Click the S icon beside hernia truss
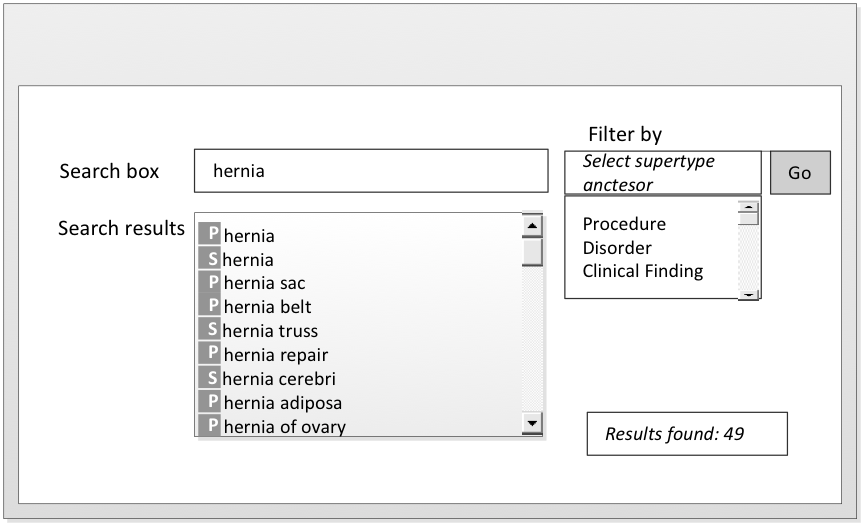Screen dimensions: 865x528 pos(209,330)
